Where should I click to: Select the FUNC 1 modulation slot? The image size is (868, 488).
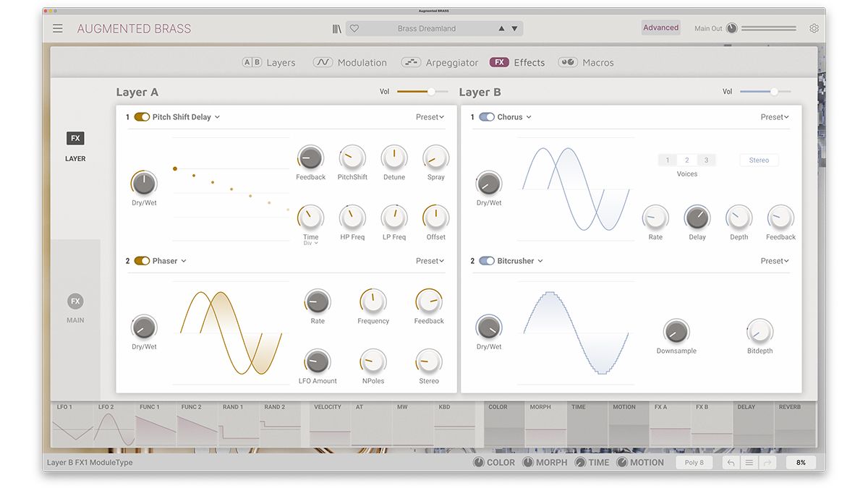[155, 425]
